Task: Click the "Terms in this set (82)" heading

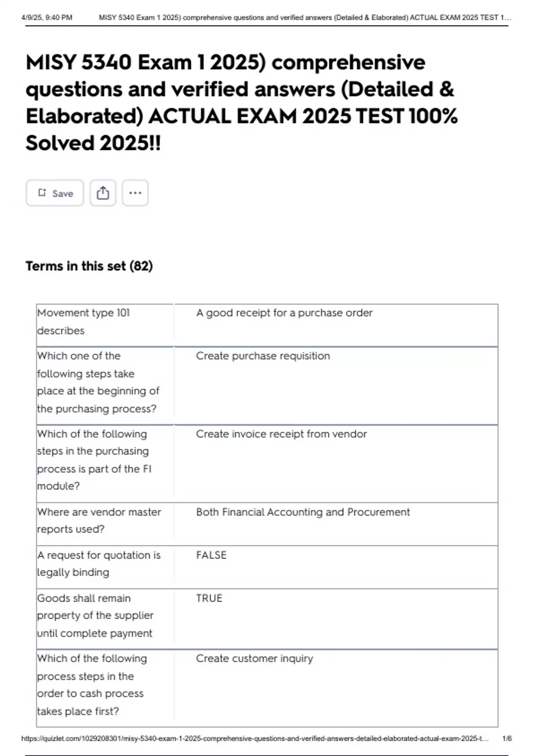Action: tap(89, 266)
